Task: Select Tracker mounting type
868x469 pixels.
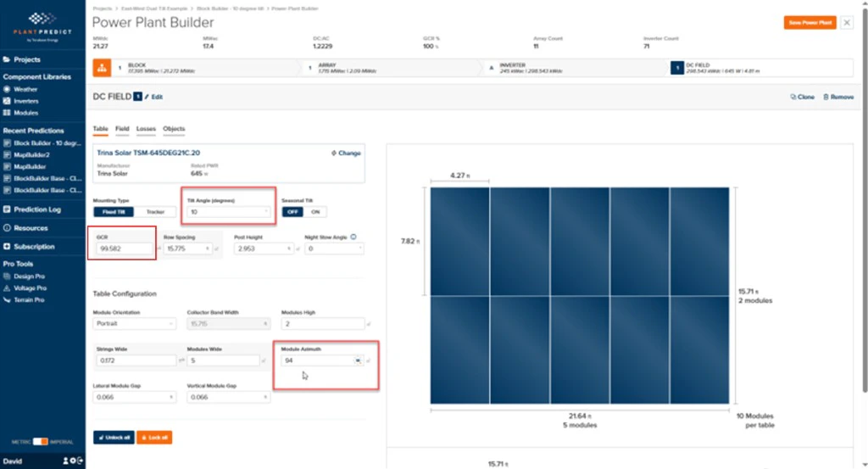Action: [x=155, y=212]
